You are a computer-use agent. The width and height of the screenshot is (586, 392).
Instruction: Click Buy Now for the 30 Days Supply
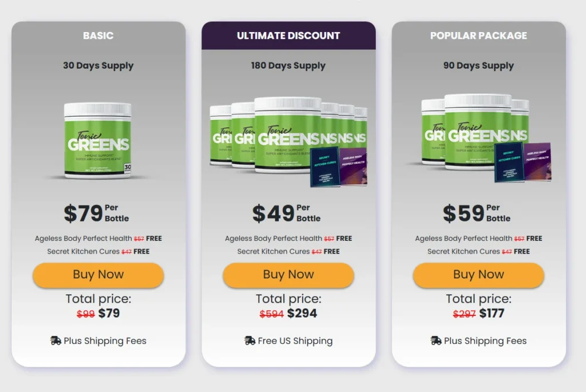tap(98, 275)
